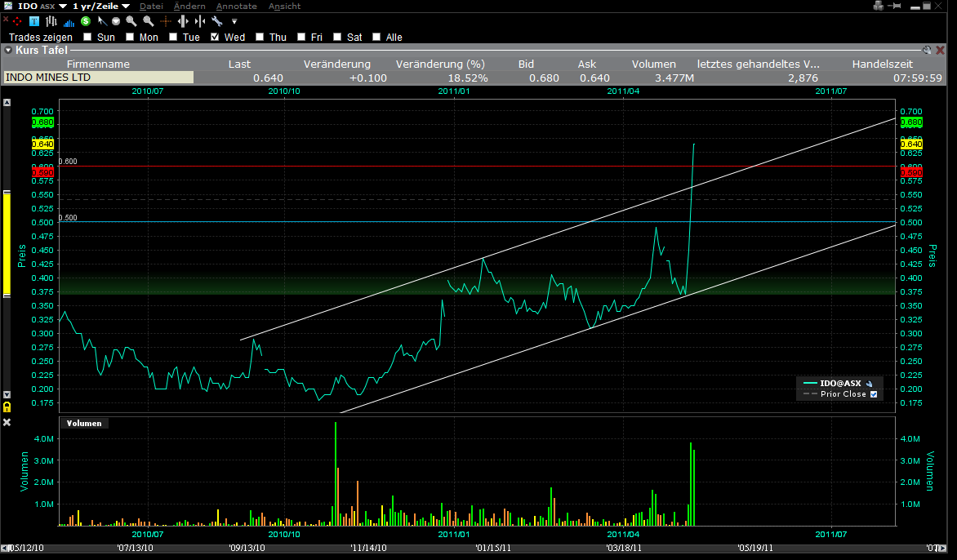957x560 pixels.
Task: Click the Volumen column header
Action: pos(654,64)
